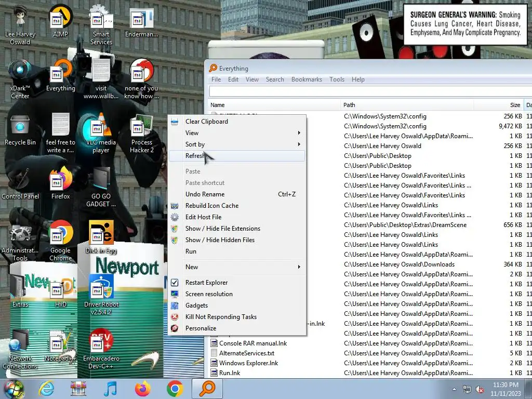This screenshot has height=399, width=532.
Task: Open Google Chrome from the taskbar
Action: (175, 389)
